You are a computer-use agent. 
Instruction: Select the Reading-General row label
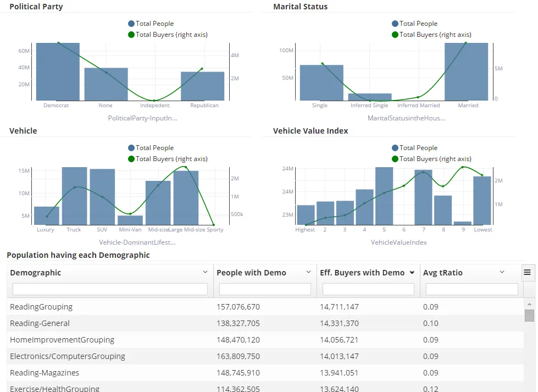[x=40, y=323]
